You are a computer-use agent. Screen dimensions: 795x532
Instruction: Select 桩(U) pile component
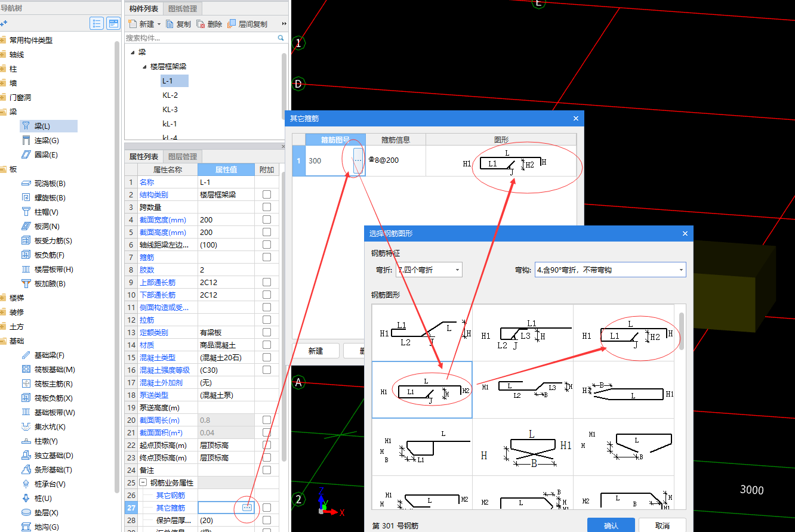coord(43,498)
